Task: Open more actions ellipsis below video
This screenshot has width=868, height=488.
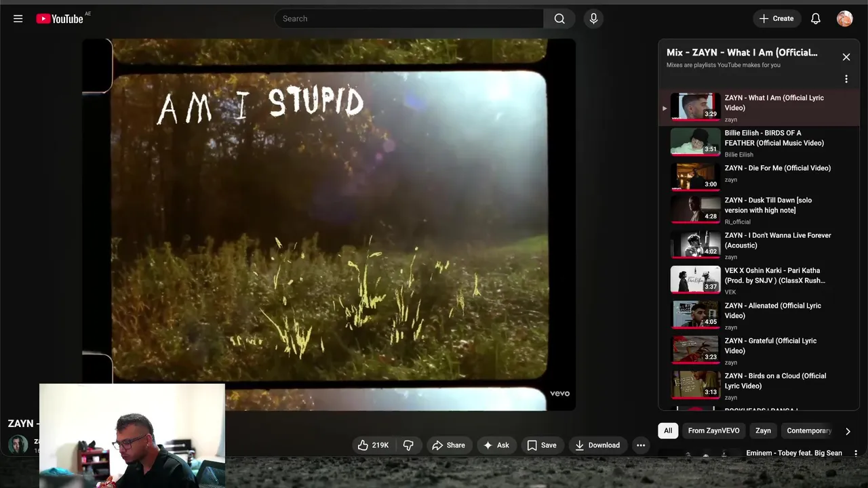Action: coord(641,445)
